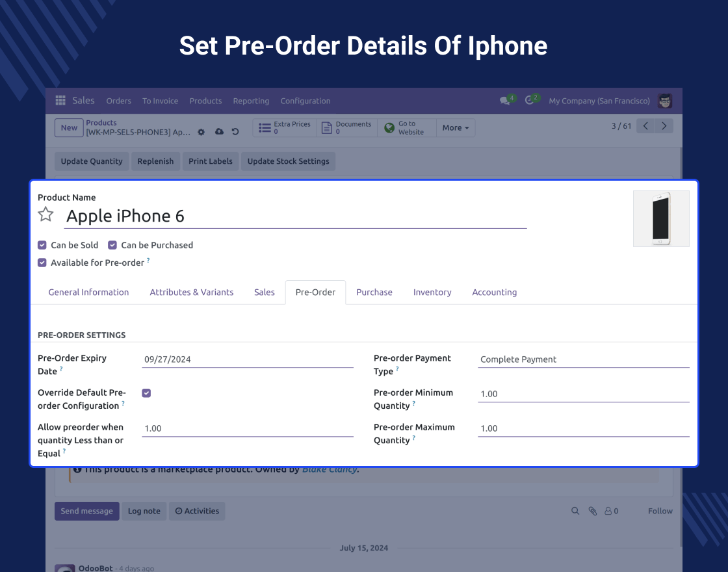
Task: Select the Pre-Order tab
Action: [315, 292]
